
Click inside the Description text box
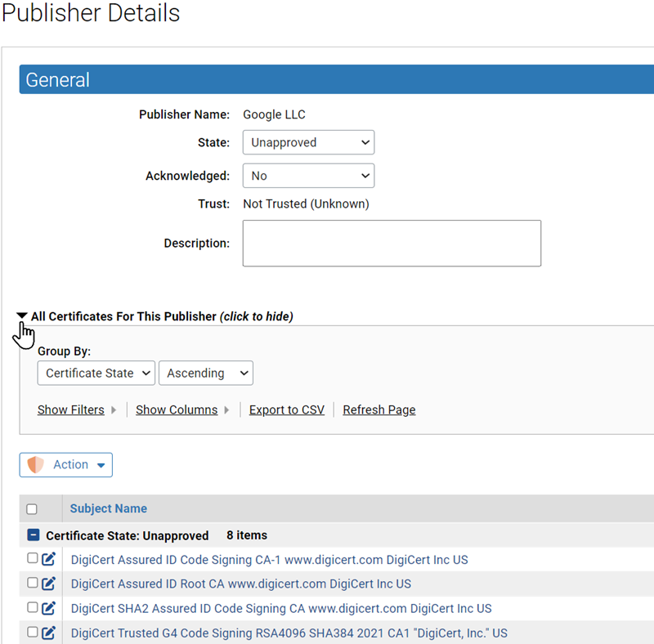click(x=391, y=243)
